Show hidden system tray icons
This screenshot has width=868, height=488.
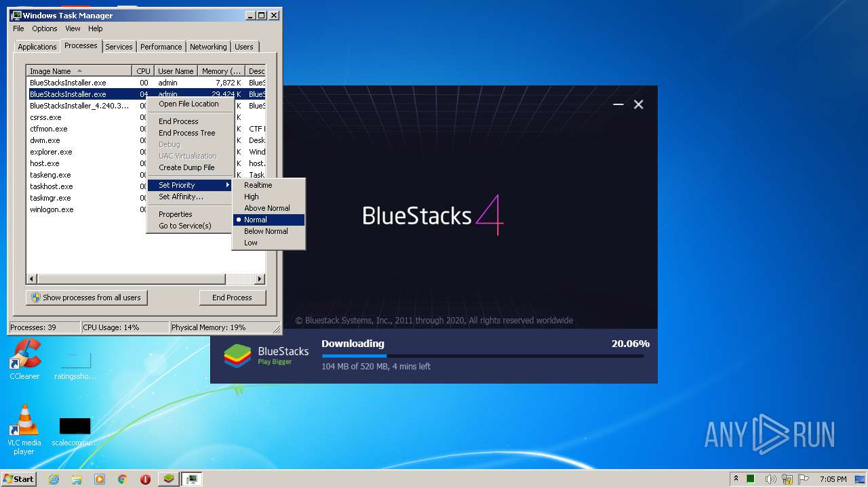(736, 479)
